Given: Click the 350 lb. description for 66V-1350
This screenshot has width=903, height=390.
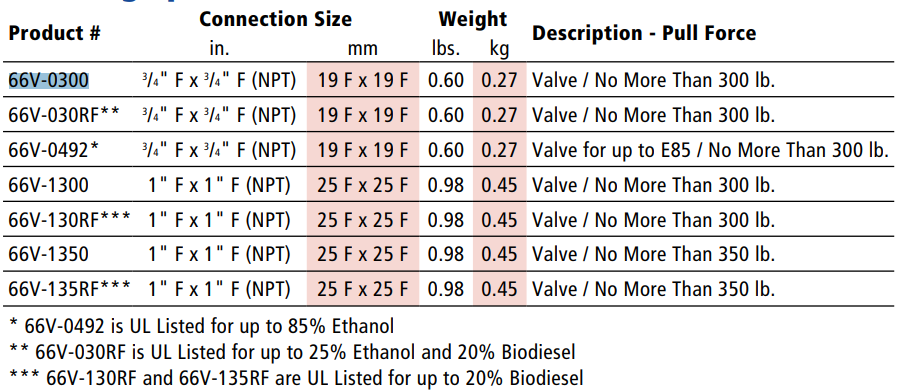Looking at the screenshot, I should pyautogui.click(x=653, y=254).
